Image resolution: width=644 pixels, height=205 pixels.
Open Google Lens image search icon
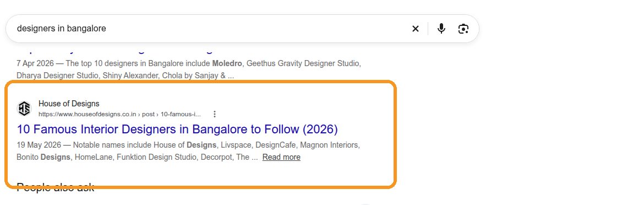pyautogui.click(x=463, y=29)
